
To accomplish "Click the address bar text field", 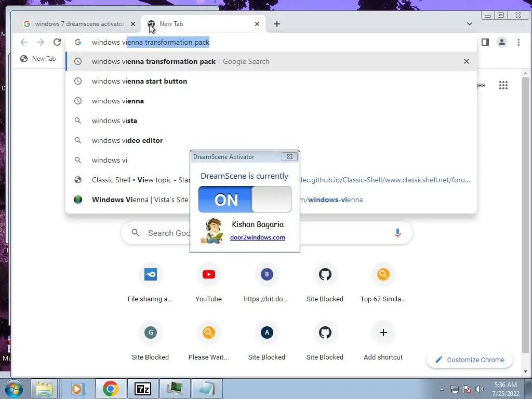I will [271, 42].
